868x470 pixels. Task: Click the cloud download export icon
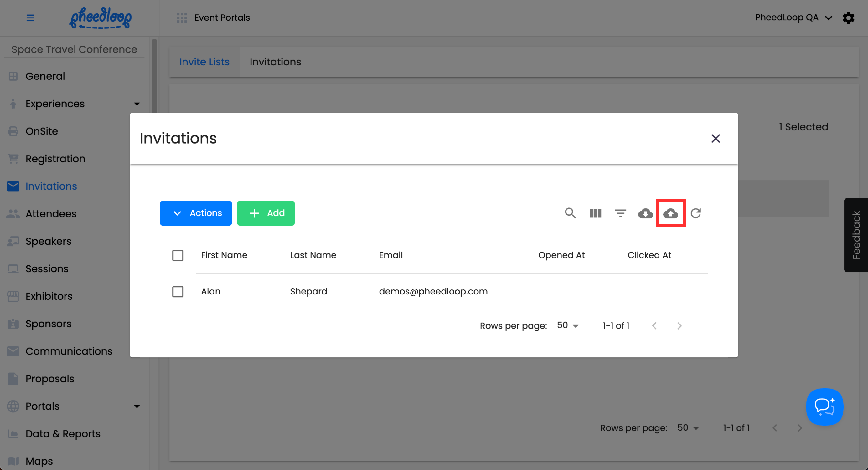(645, 213)
